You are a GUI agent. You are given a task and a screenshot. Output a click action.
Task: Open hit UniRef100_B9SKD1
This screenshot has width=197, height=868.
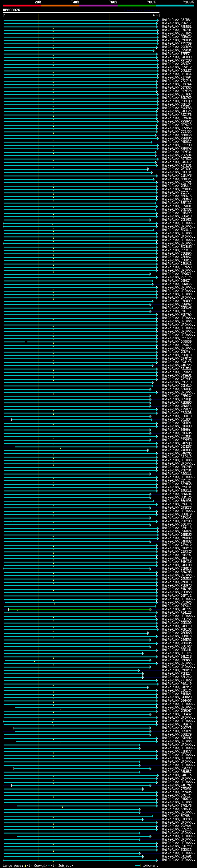177,50
